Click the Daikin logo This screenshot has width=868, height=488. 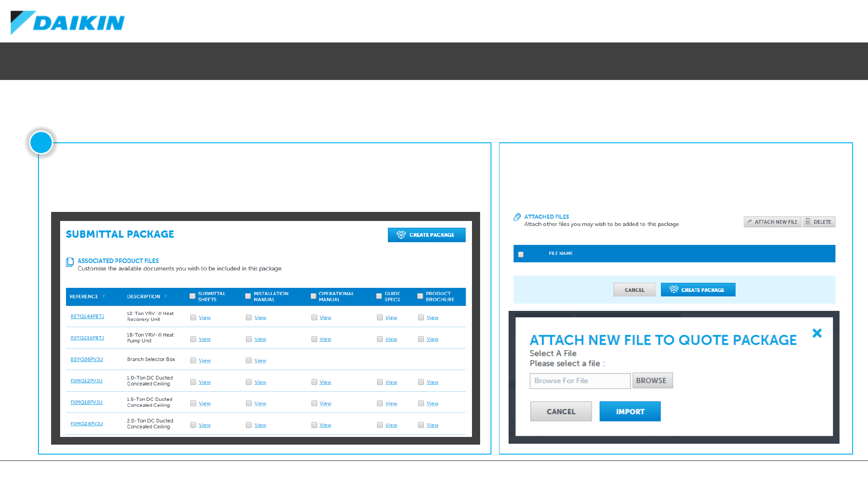point(68,23)
